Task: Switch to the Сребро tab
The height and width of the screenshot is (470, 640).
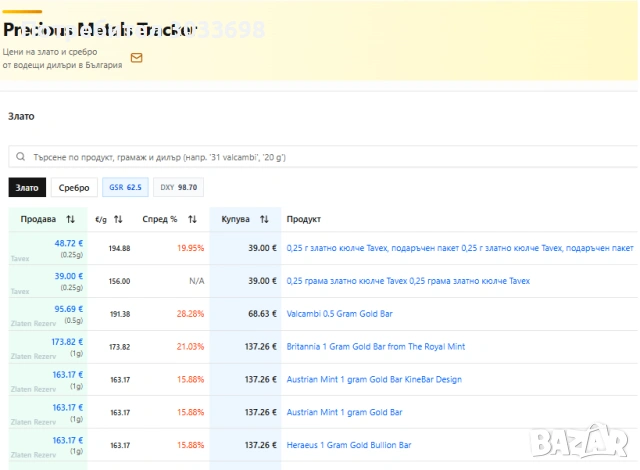Action: 74,187
